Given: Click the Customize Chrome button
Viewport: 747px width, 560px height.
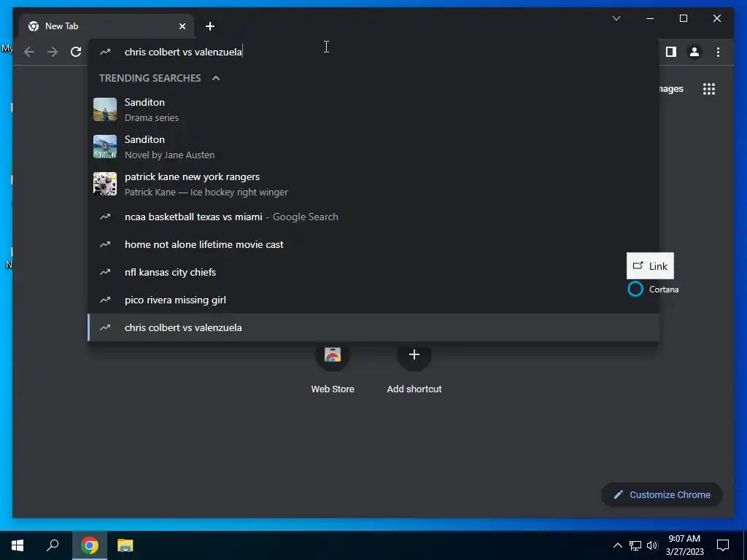Looking at the screenshot, I should 662,495.
